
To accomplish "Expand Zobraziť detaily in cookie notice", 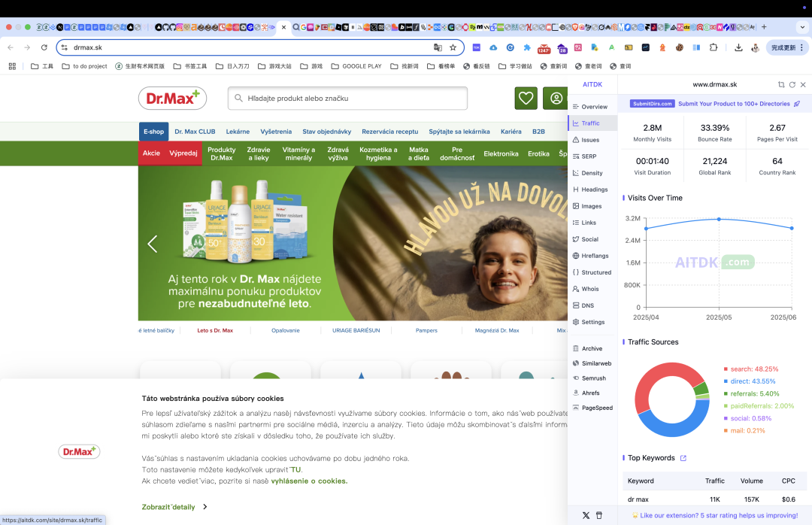I will coord(174,507).
